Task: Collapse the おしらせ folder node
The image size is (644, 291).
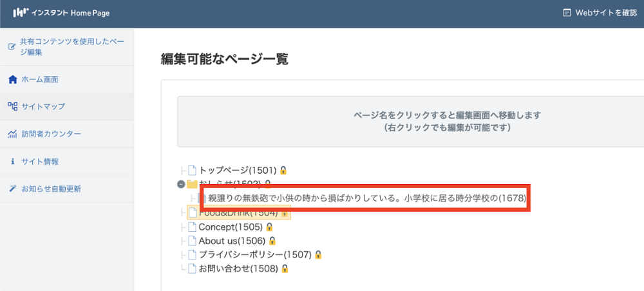Action: point(181,184)
